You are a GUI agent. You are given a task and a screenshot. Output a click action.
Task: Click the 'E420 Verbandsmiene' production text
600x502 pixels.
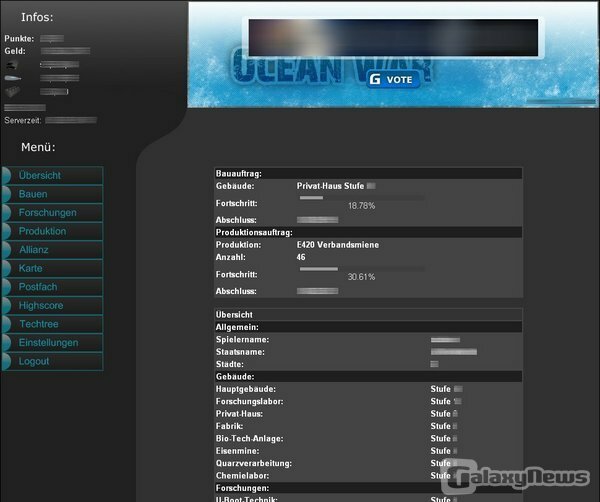[x=338, y=245]
